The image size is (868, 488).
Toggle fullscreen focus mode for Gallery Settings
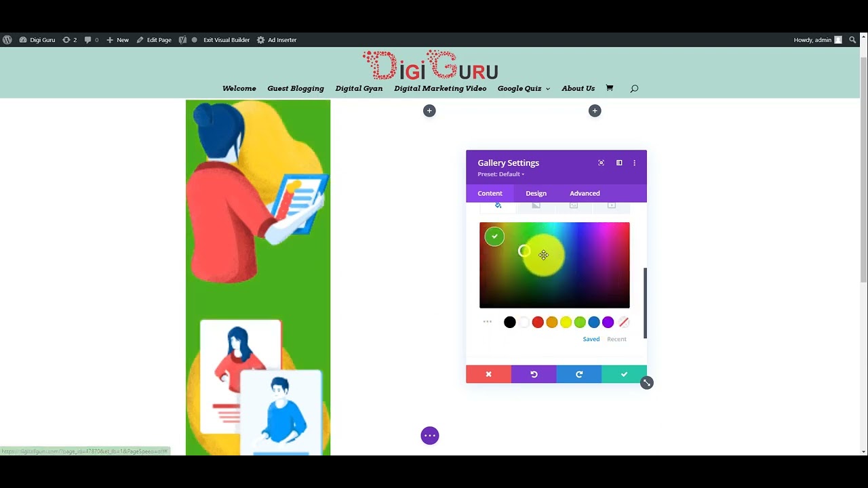click(x=601, y=163)
